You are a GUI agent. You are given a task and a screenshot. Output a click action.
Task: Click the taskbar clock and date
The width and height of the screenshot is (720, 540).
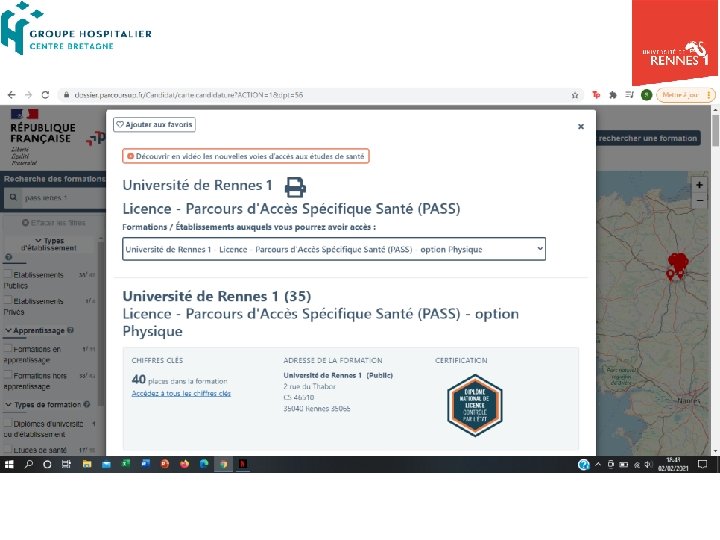673,464
